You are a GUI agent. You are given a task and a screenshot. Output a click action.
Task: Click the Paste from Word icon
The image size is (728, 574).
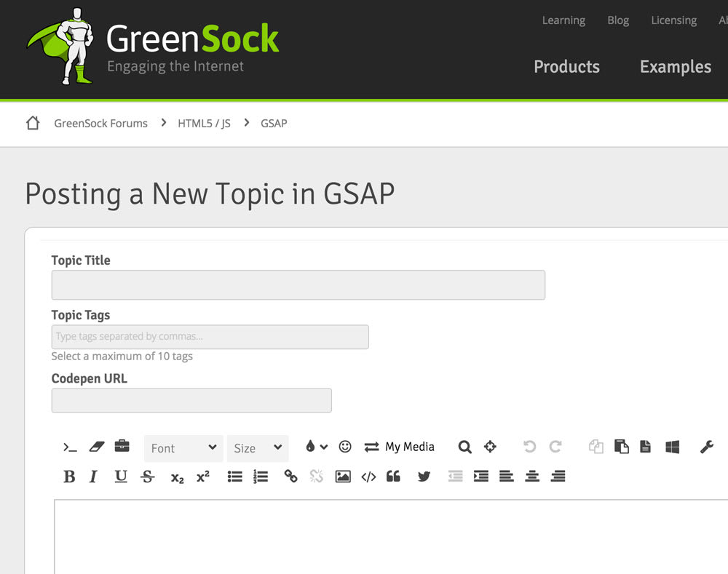pos(672,447)
